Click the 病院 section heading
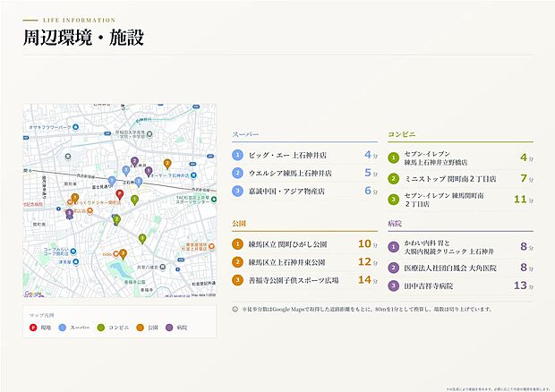 point(395,224)
